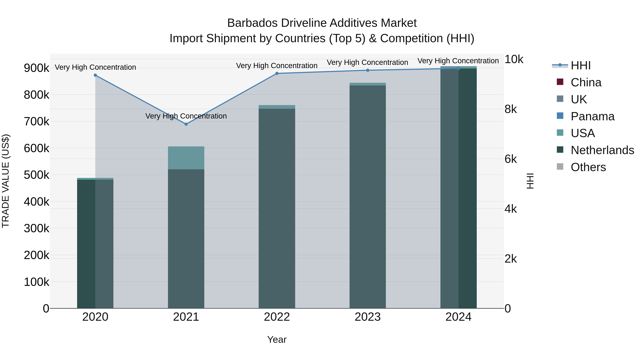The height and width of the screenshot is (362, 644).
Task: Click the 900k y-axis tick label
Action: click(x=36, y=68)
